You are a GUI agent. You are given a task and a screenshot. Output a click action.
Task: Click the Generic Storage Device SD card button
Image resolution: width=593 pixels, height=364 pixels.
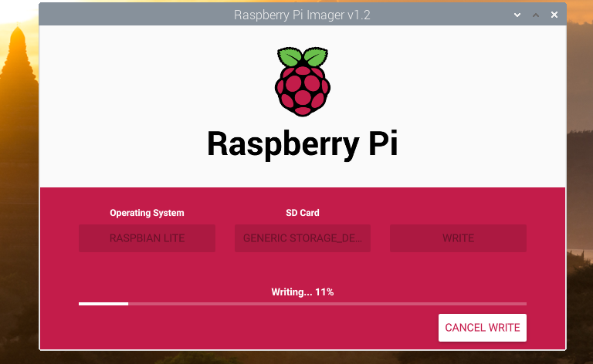(303, 238)
